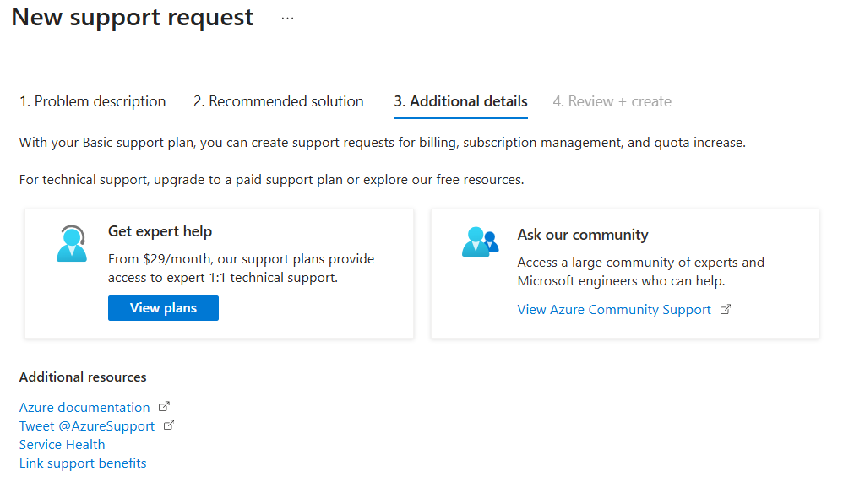Click the community people icon

coord(480,241)
